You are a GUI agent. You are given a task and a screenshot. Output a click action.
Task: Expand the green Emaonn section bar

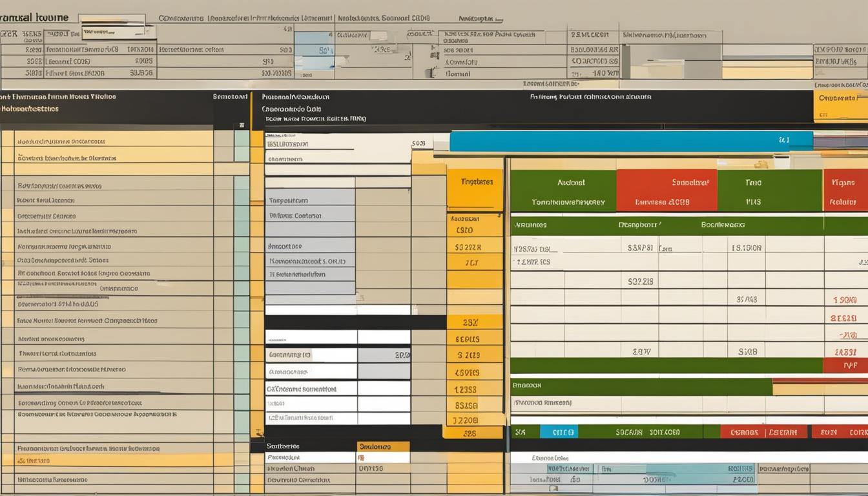pos(641,386)
